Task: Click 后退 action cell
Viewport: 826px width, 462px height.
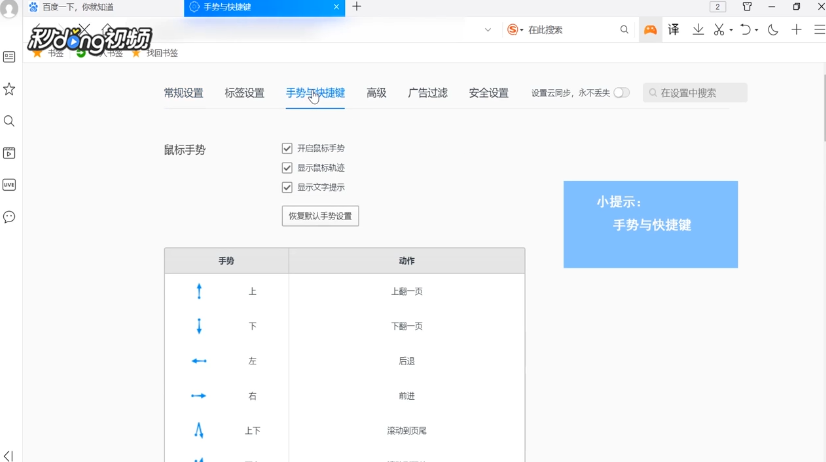Action: click(407, 361)
